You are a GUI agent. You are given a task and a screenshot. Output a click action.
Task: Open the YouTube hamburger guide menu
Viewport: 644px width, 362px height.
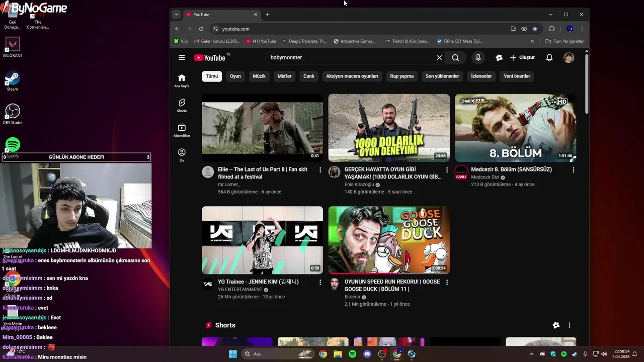[x=182, y=58]
